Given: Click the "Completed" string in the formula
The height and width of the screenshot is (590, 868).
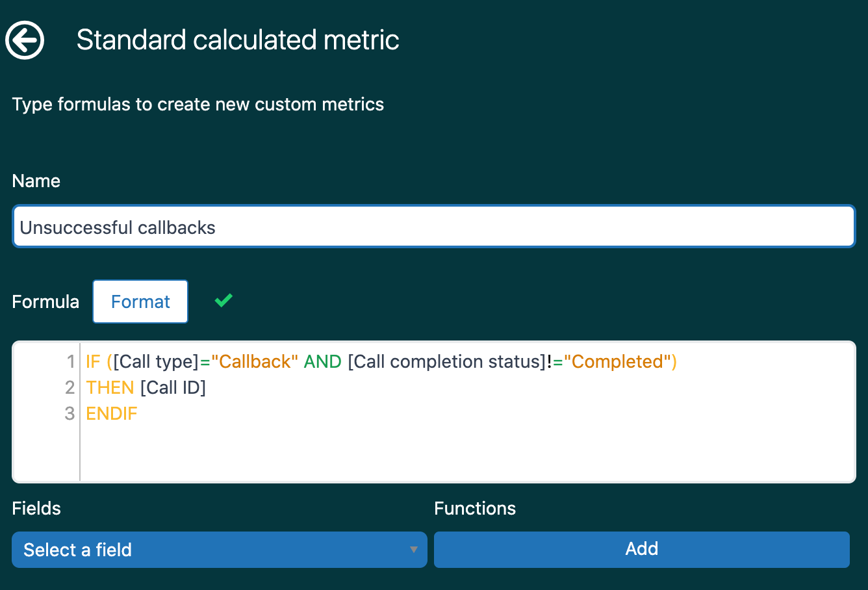Looking at the screenshot, I should pyautogui.click(x=617, y=362).
